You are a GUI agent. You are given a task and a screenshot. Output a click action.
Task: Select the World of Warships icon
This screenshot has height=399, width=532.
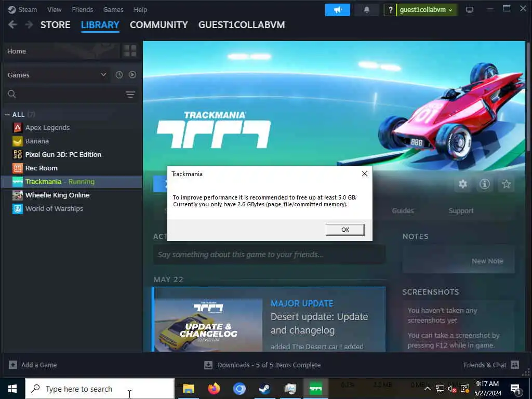(18, 208)
